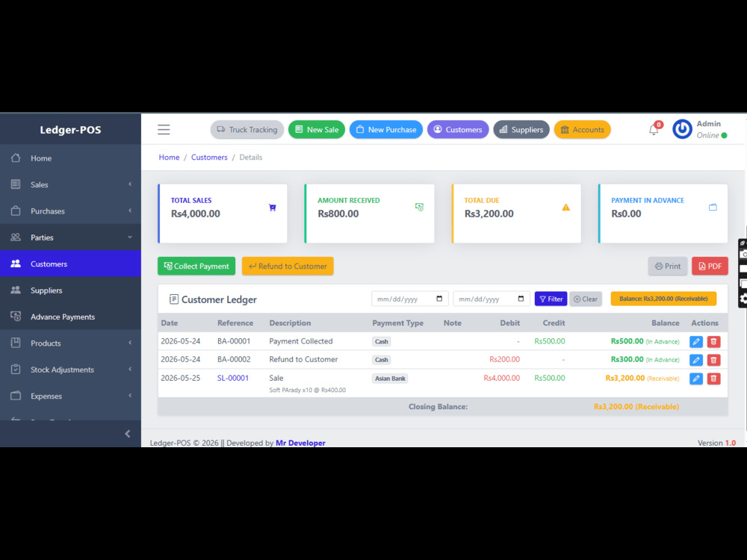
Task: Go to Home in the sidebar
Action: 70,158
